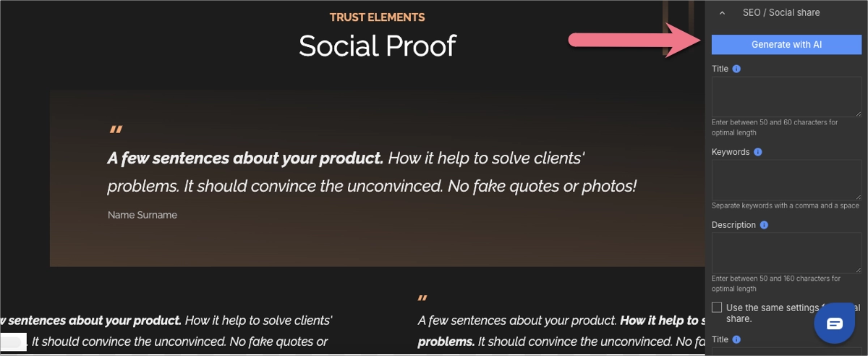Click the info icon beside the lower Title label
The image size is (868, 356).
[x=736, y=339]
